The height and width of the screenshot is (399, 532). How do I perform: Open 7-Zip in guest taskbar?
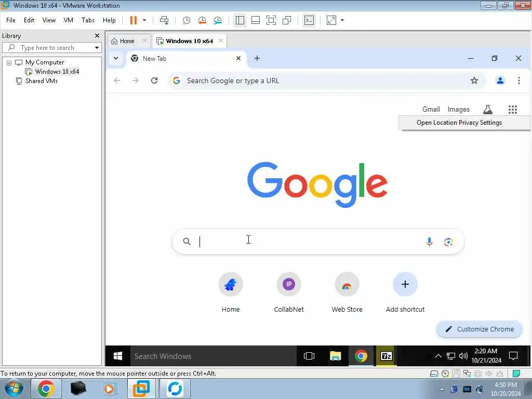click(x=387, y=356)
